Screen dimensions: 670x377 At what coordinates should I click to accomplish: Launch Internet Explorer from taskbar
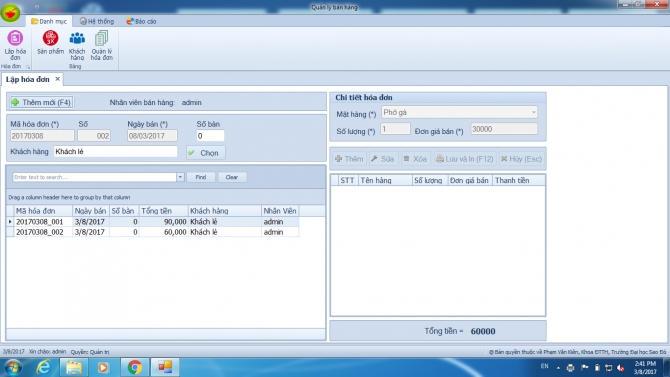(43, 367)
